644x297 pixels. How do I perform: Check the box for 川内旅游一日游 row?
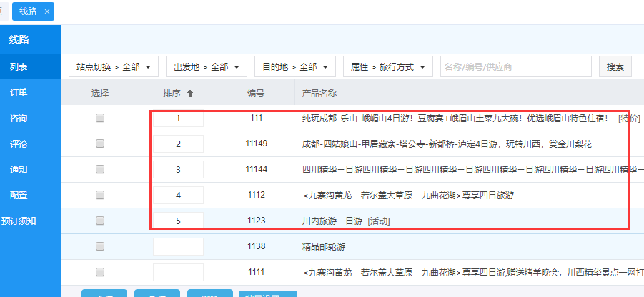(x=100, y=221)
